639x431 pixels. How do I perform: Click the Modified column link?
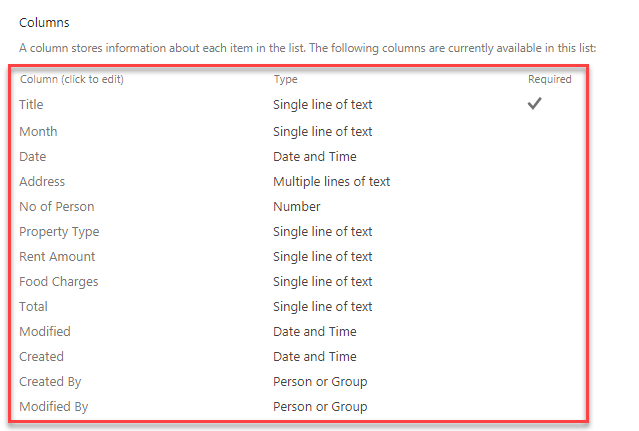[x=45, y=331]
